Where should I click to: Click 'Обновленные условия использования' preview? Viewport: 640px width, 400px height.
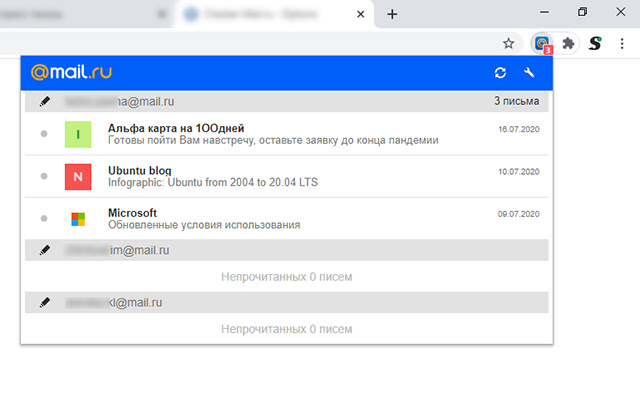(x=204, y=225)
